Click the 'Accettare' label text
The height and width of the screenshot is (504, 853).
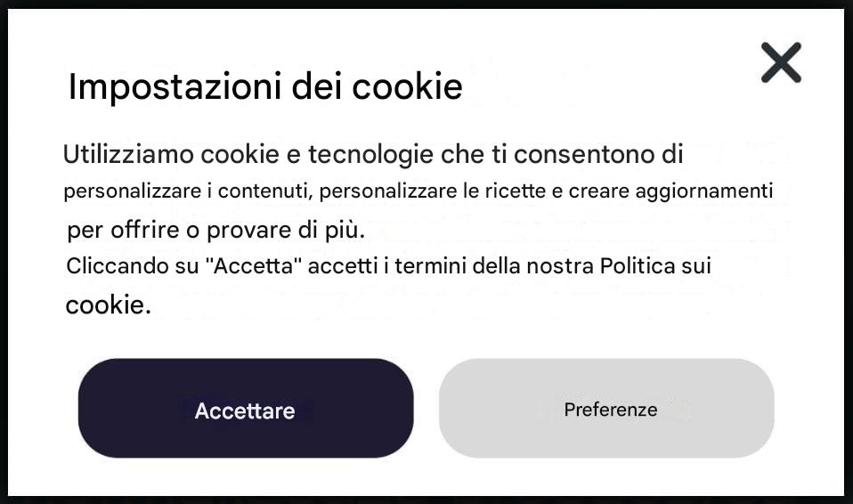(x=245, y=411)
